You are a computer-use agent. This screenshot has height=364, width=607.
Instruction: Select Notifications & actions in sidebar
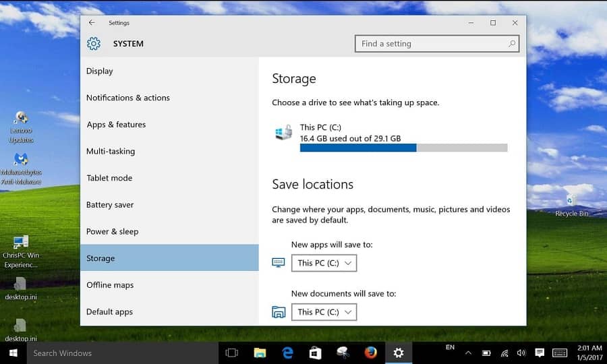128,98
